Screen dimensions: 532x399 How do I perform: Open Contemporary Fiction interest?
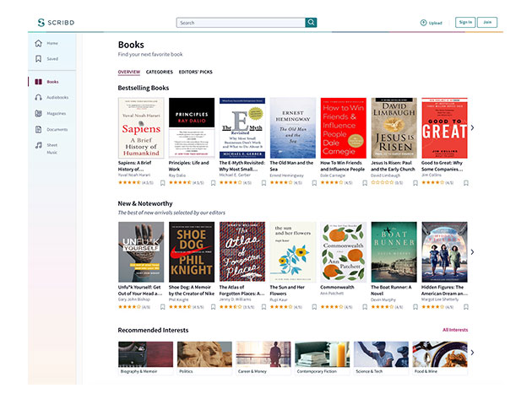(x=322, y=358)
